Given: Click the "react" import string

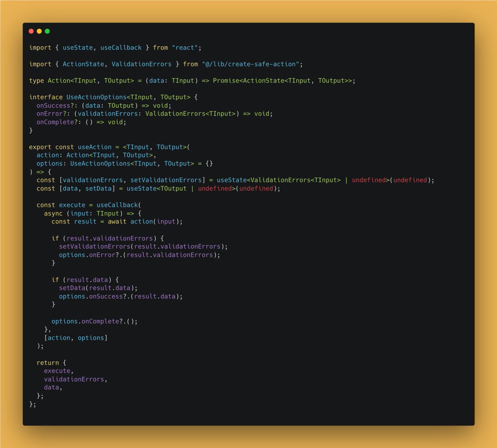Looking at the screenshot, I should (185, 48).
